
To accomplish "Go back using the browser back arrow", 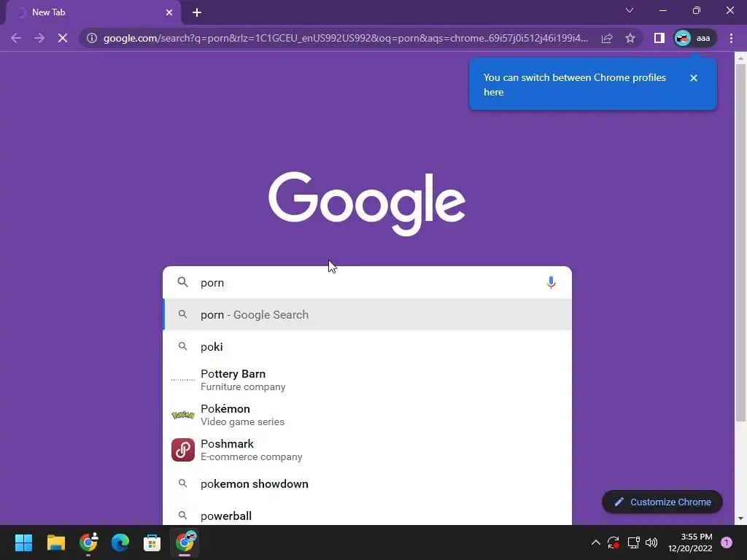I will click(16, 38).
